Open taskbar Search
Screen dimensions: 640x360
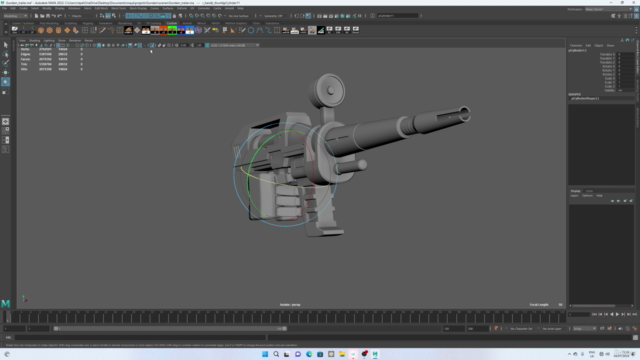276,354
